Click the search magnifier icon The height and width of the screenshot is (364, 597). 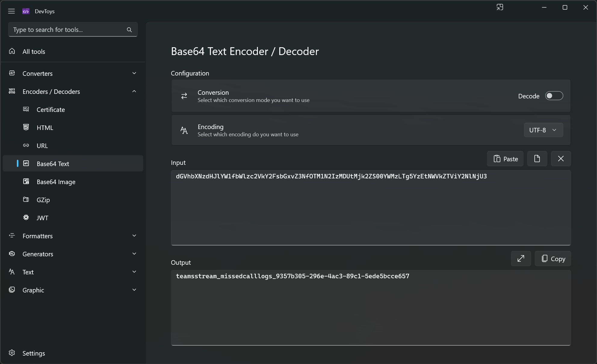[x=129, y=29]
